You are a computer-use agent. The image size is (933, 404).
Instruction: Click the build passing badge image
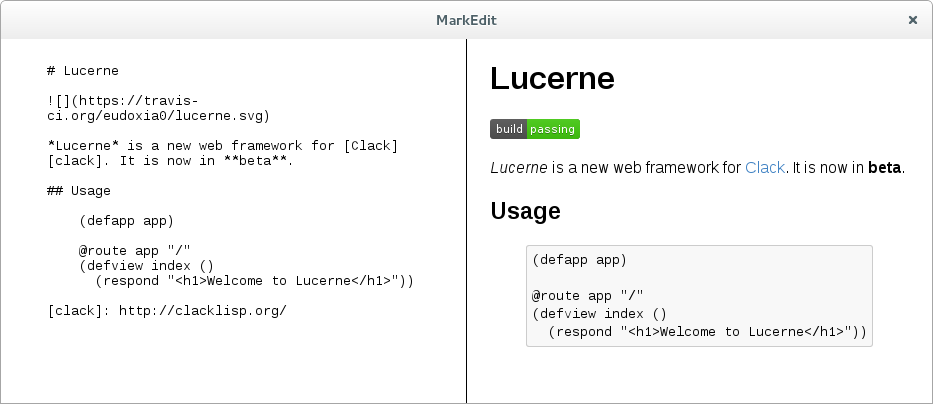point(535,129)
